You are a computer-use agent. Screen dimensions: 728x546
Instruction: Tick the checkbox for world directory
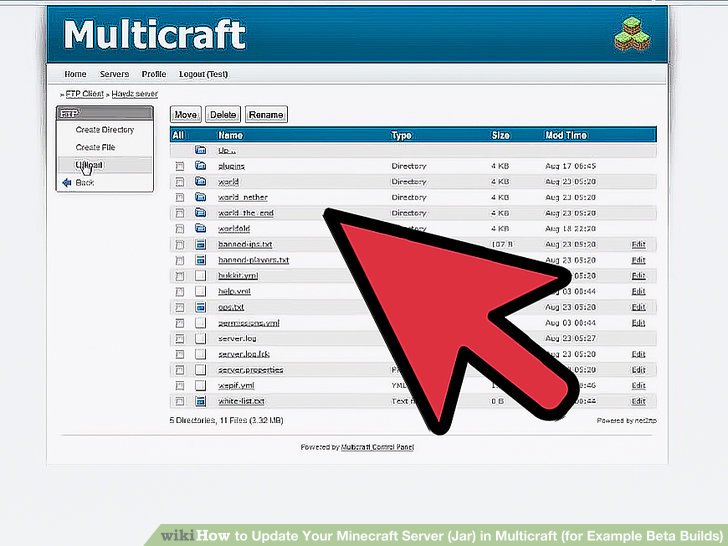(x=180, y=182)
